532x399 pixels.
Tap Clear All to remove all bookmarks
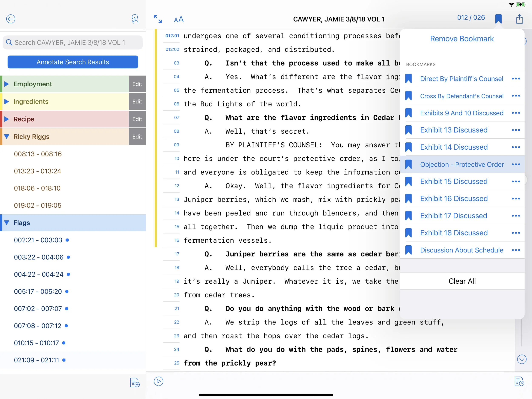point(462,281)
